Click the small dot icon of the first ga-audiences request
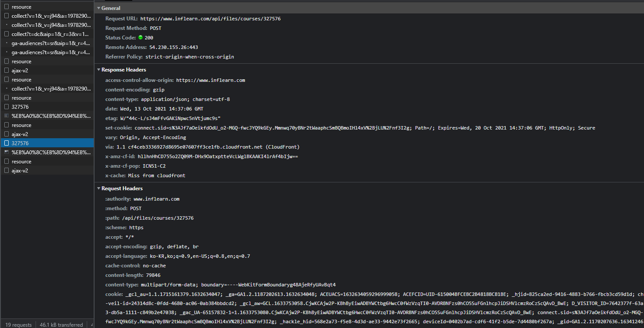 pos(7,43)
